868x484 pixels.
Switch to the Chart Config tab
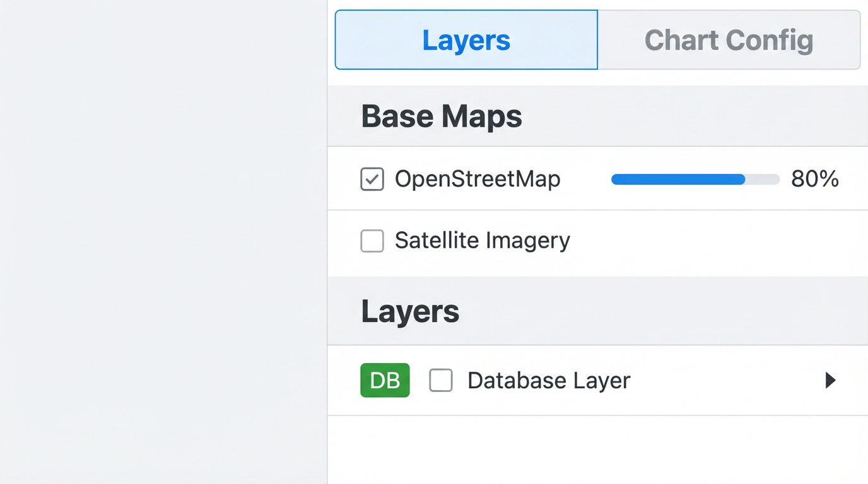(729, 39)
